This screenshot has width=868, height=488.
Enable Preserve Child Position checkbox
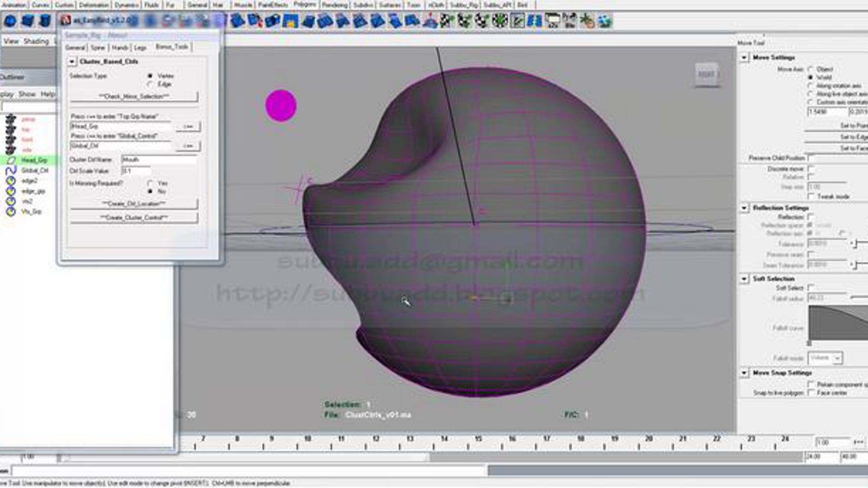pos(811,158)
